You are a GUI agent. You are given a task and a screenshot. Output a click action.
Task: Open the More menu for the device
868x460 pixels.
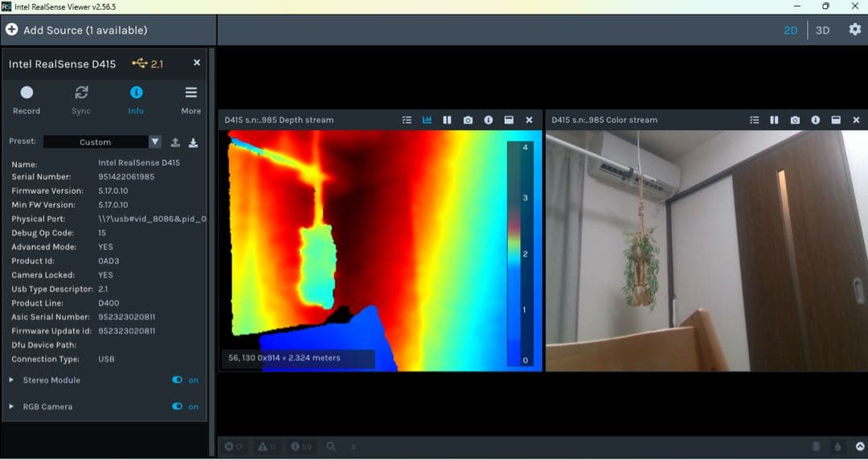click(190, 100)
